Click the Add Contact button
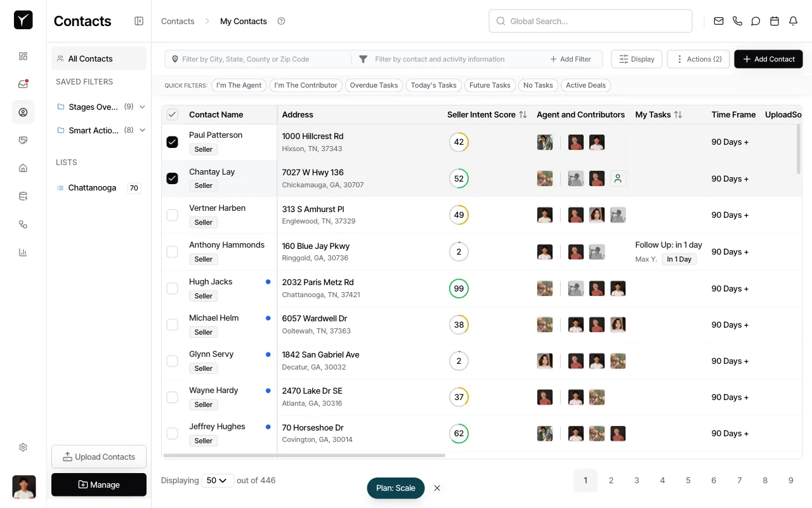 768,59
